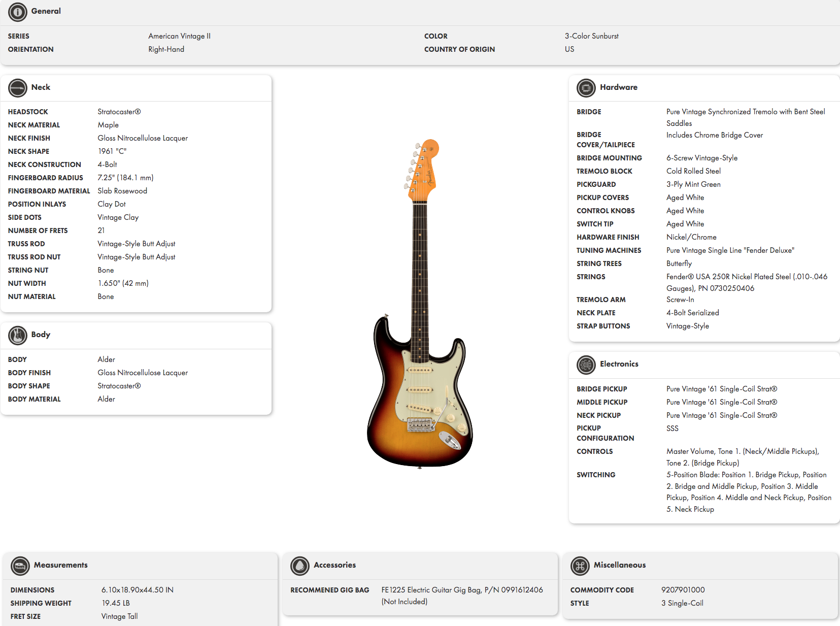Click the Body section guitar icon

coord(18,335)
